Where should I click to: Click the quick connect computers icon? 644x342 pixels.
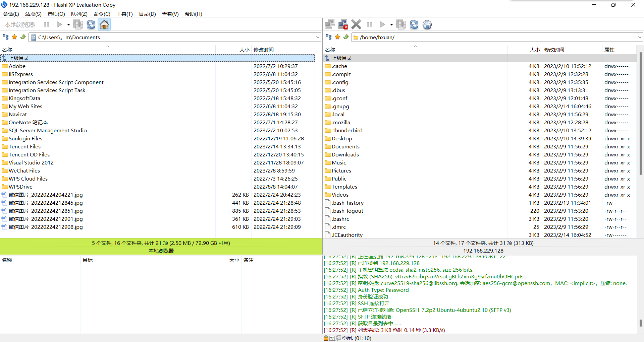pos(330,24)
